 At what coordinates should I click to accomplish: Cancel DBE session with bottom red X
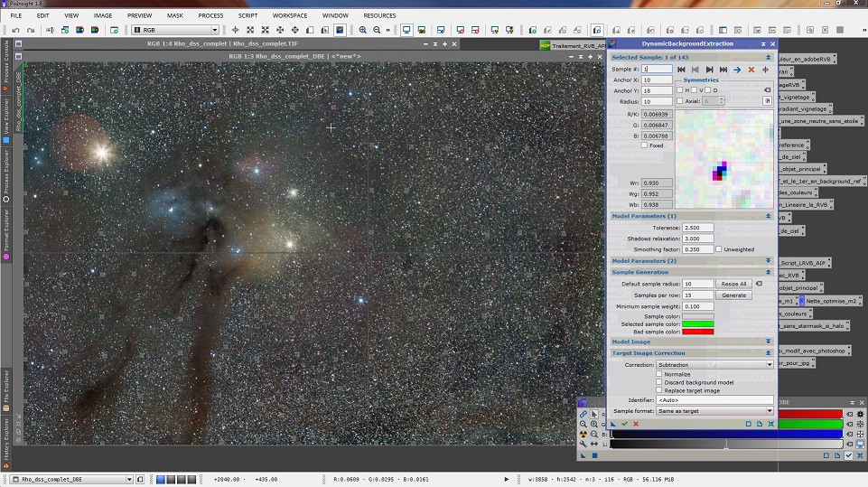636,423
